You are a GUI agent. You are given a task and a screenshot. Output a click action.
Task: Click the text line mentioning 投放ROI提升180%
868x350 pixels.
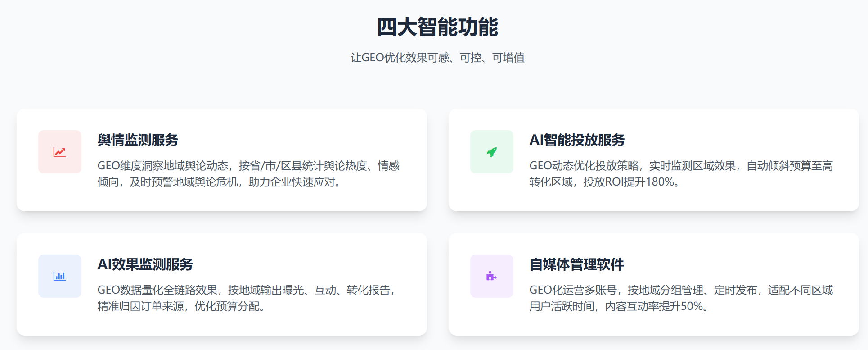(x=604, y=182)
